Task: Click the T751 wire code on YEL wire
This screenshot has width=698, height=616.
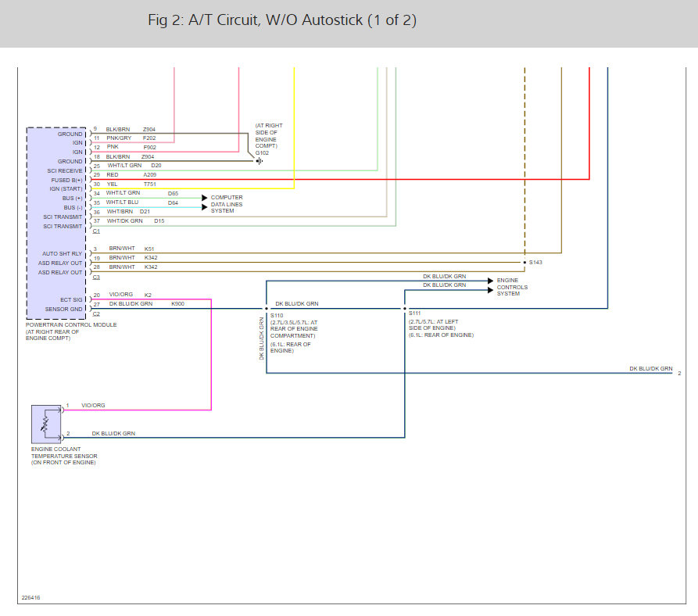Action: click(x=149, y=184)
